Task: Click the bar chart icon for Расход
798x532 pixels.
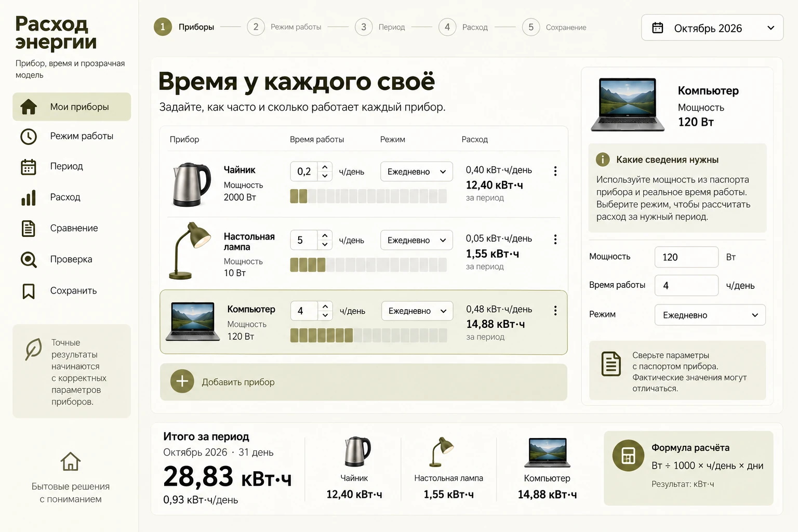Action: [29, 197]
